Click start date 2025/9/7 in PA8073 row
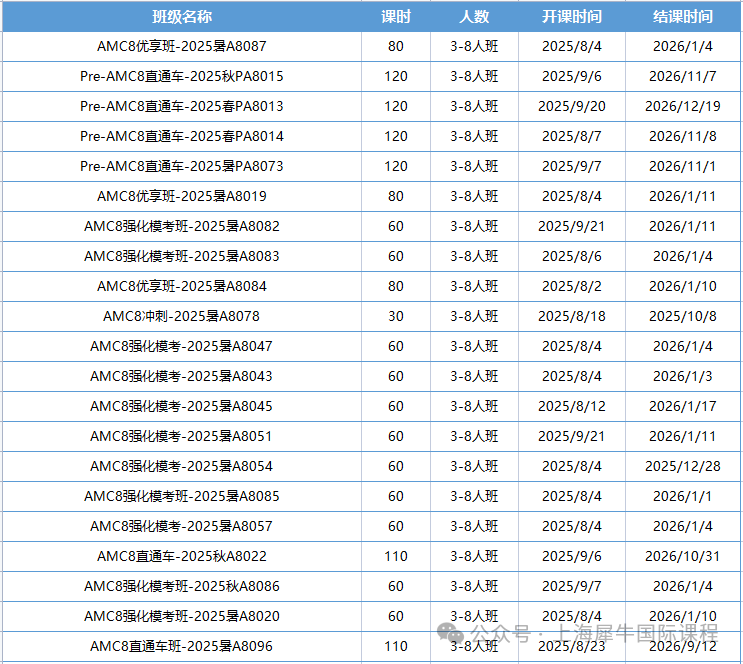Screen dimensions: 743x664 coord(571,166)
